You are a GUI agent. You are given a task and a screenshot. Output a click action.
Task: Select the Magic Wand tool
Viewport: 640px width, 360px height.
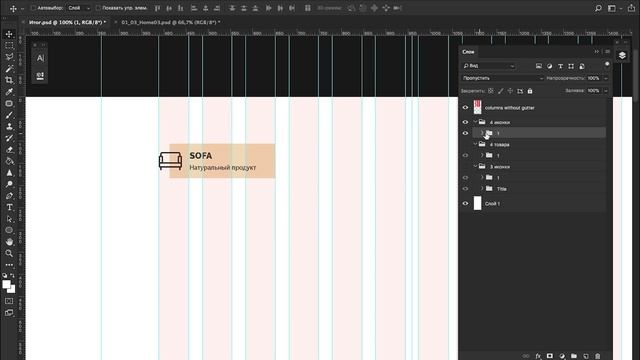(9, 69)
